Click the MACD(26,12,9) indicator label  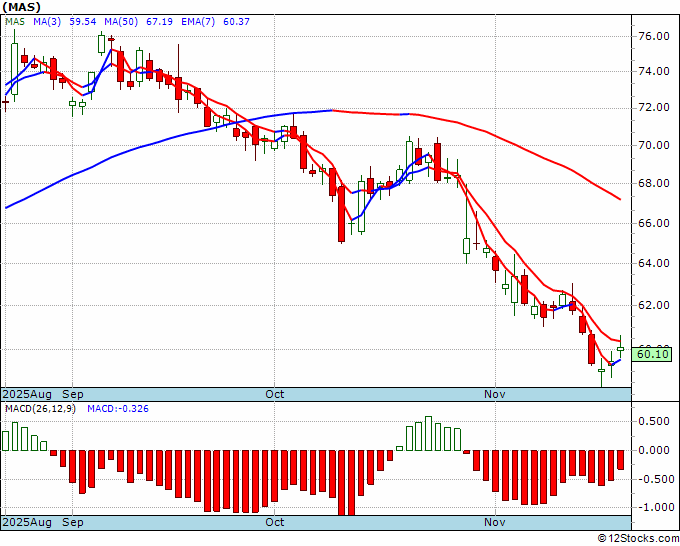(40, 409)
